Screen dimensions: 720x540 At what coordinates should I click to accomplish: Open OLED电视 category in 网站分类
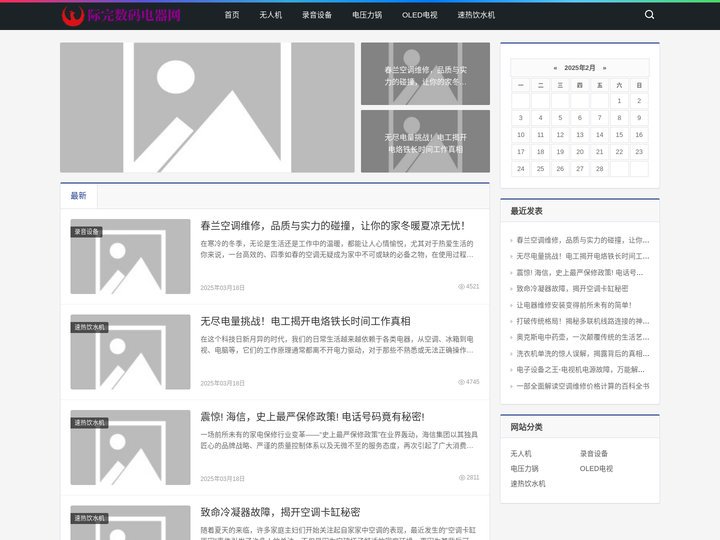596,469
